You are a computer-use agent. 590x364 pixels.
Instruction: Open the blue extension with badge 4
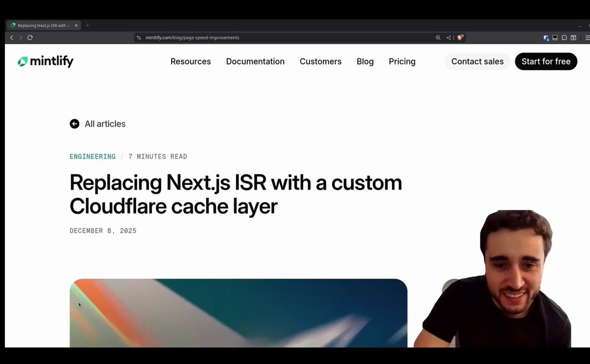(546, 37)
